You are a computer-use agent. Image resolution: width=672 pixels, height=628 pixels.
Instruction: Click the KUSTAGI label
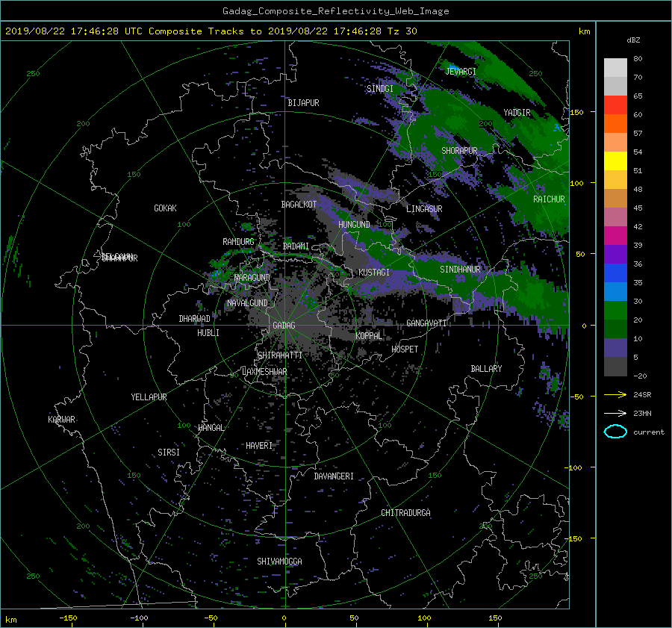(374, 273)
